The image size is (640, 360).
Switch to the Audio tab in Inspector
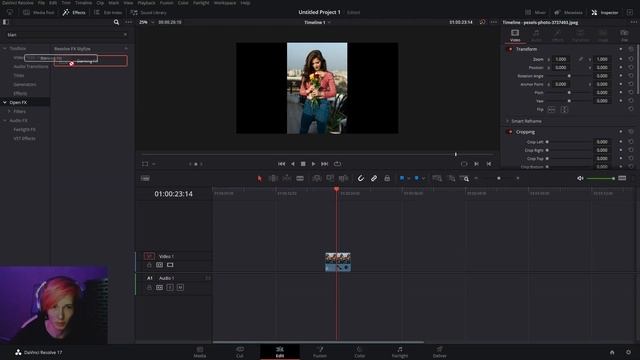coord(536,36)
